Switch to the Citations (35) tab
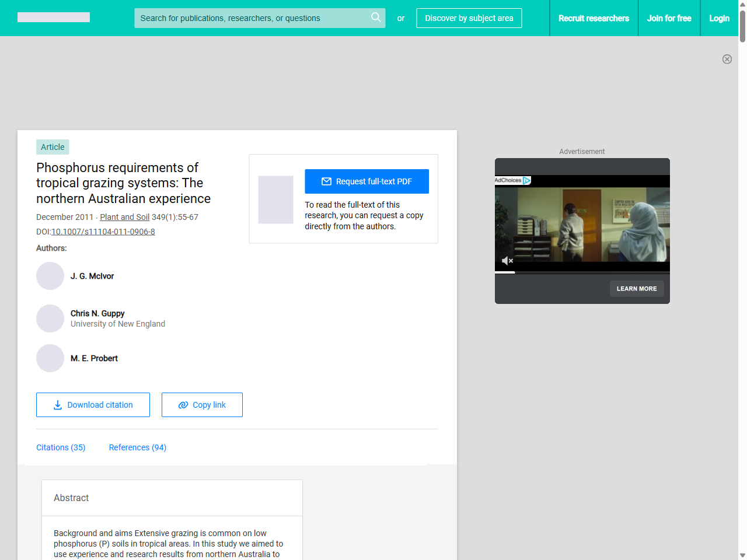The image size is (747, 560). [x=61, y=447]
